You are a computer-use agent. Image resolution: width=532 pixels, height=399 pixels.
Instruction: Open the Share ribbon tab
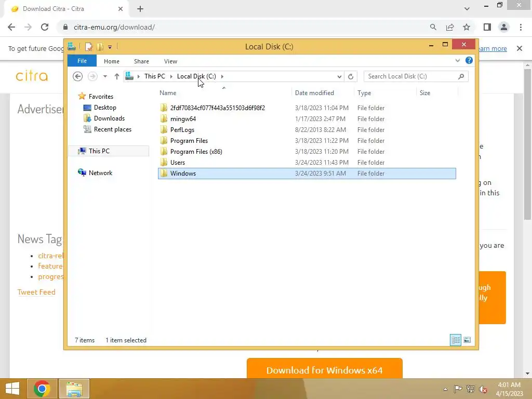(x=141, y=61)
